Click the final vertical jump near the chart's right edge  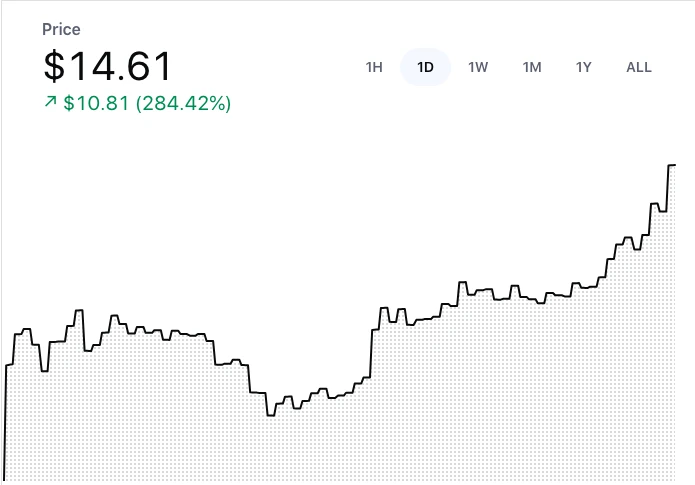[667, 188]
